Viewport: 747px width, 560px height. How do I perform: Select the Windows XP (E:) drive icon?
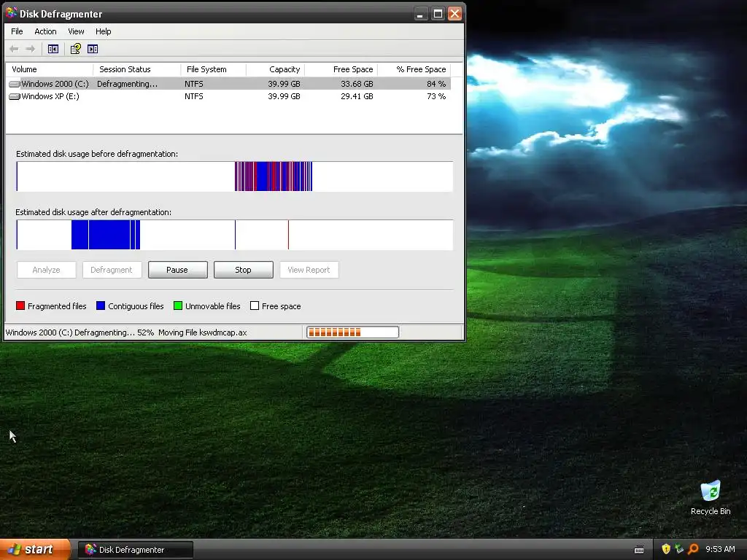[x=15, y=96]
